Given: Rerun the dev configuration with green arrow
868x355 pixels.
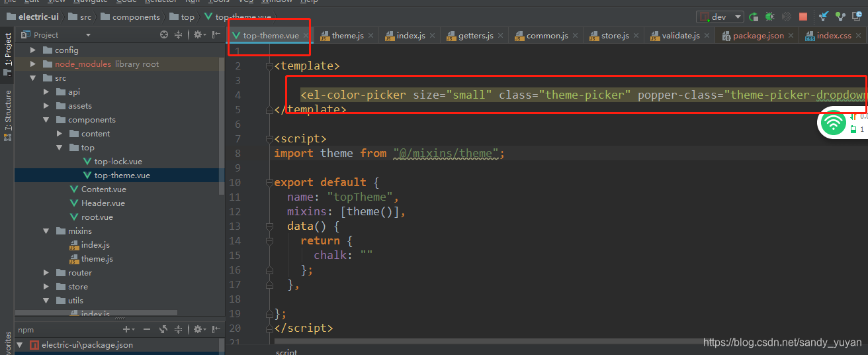Looking at the screenshot, I should pos(754,17).
